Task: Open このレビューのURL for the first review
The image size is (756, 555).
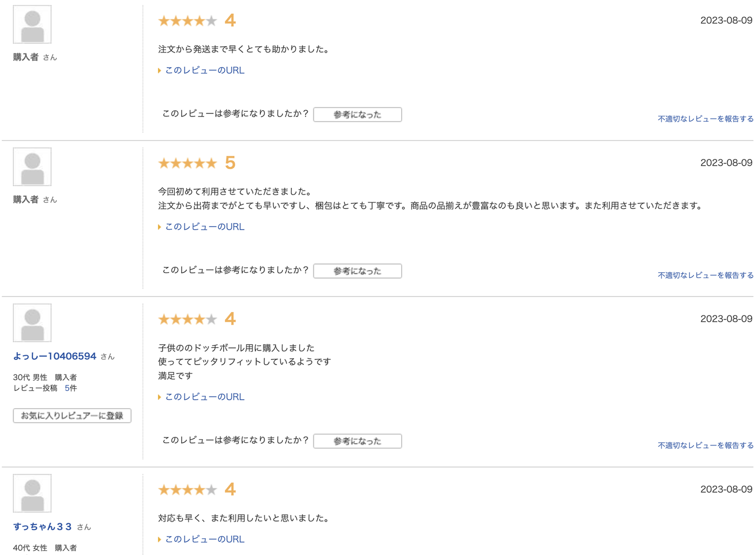Action: coord(204,70)
